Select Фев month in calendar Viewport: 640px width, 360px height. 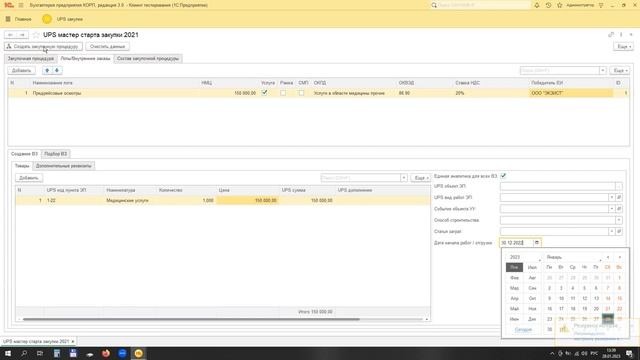coord(514,278)
